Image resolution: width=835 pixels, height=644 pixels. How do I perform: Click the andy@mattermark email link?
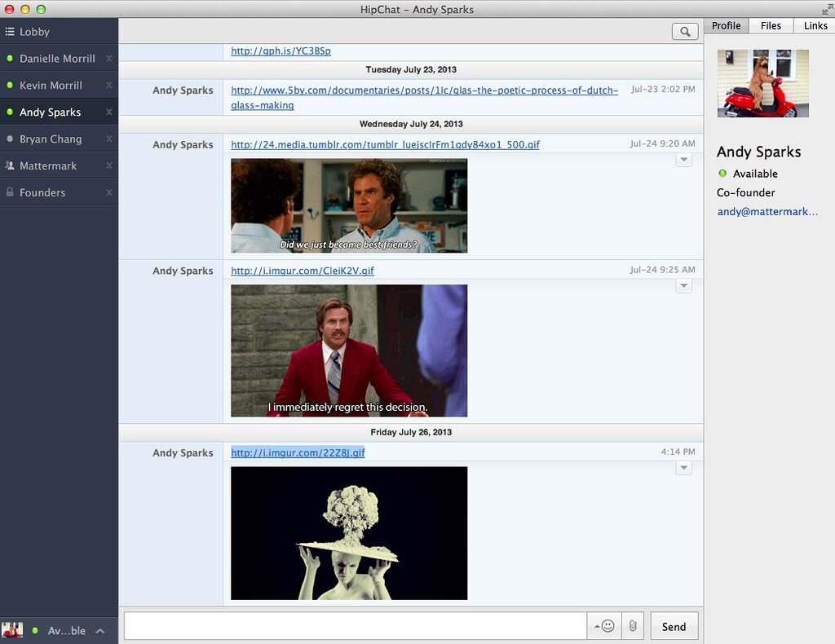click(767, 212)
